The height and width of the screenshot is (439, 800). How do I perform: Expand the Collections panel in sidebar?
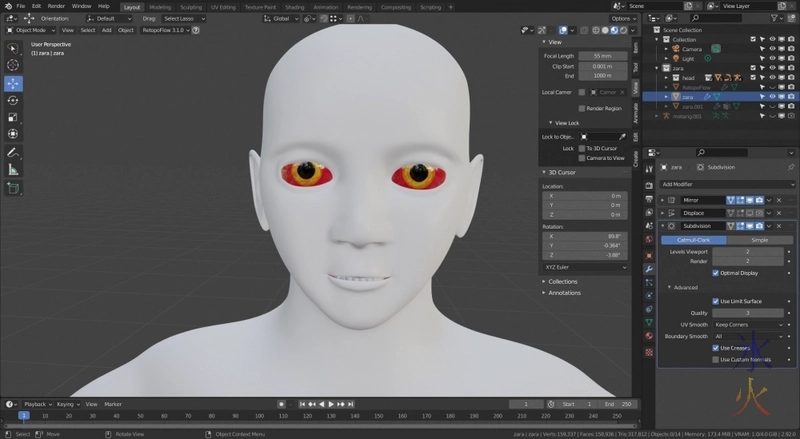coord(563,281)
